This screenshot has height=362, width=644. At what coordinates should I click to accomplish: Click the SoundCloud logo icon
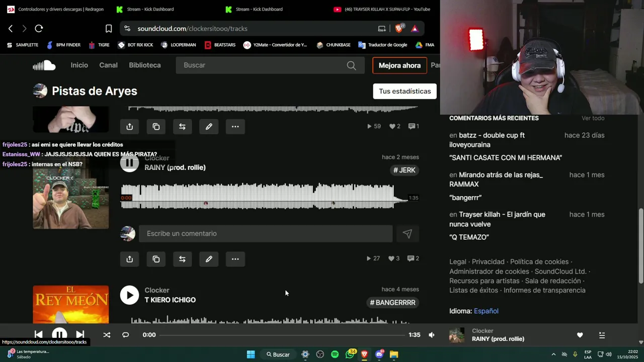coord(44,65)
